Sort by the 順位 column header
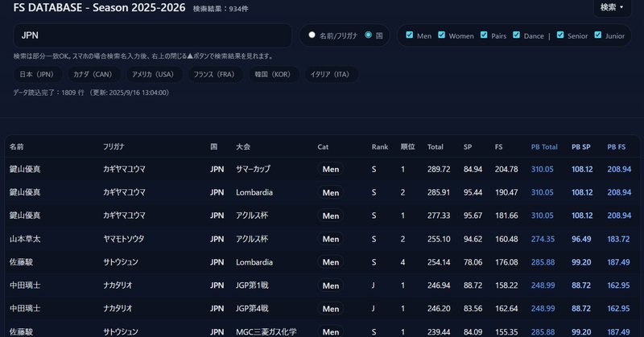 pos(408,146)
